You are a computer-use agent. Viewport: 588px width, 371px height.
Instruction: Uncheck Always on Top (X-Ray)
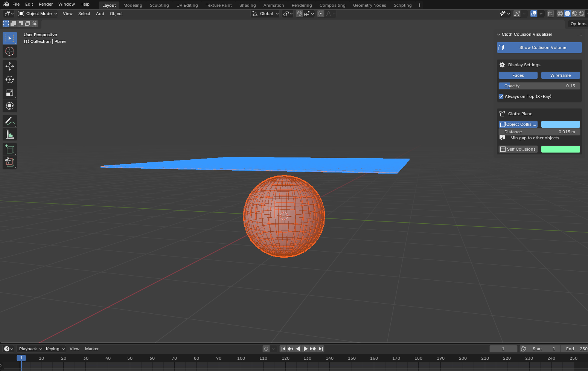click(501, 96)
